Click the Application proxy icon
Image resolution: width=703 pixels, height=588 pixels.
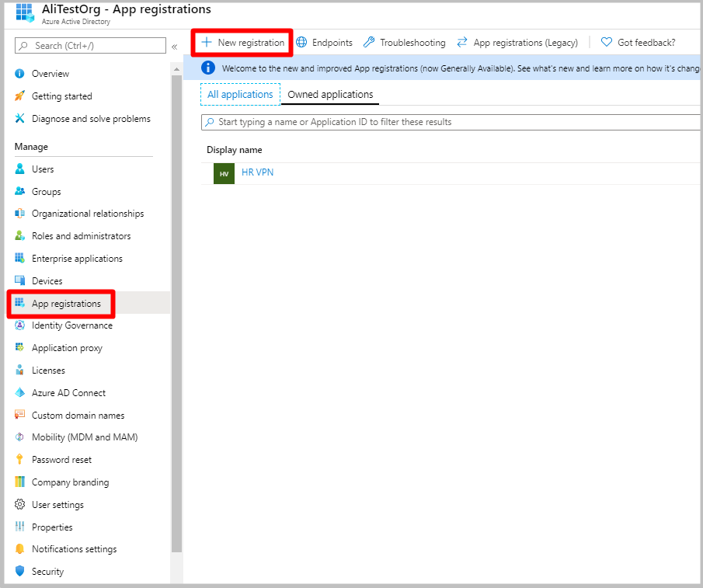(19, 347)
